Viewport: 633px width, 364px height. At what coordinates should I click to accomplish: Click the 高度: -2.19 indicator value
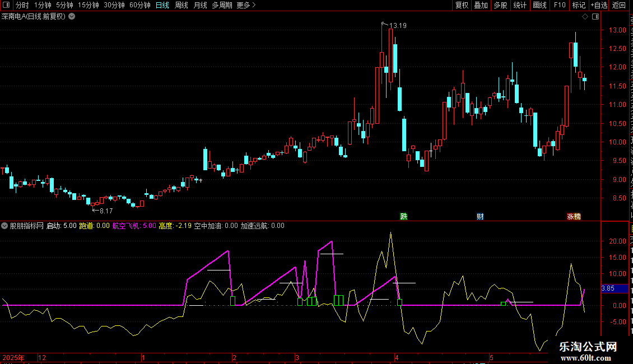point(175,226)
